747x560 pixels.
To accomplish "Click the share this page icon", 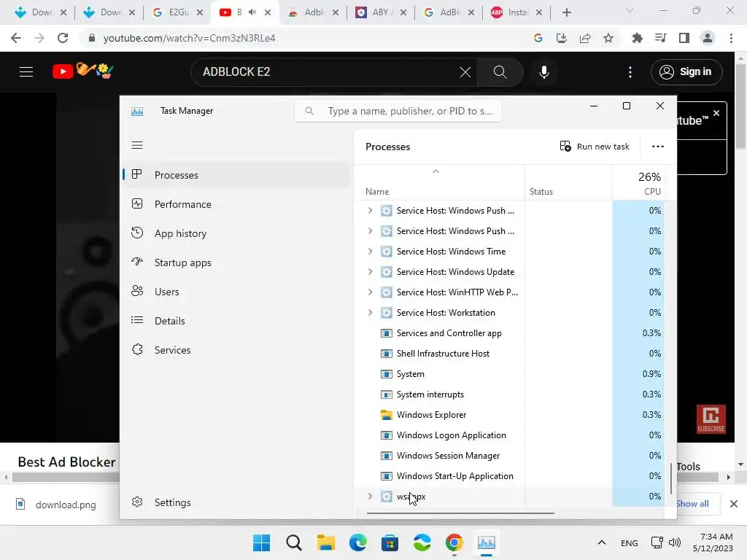I will 585,38.
